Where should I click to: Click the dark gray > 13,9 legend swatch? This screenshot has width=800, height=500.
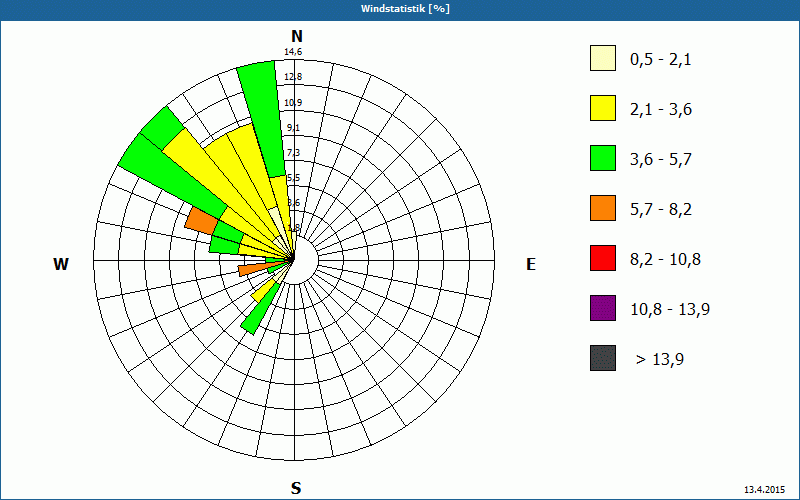[x=603, y=358]
